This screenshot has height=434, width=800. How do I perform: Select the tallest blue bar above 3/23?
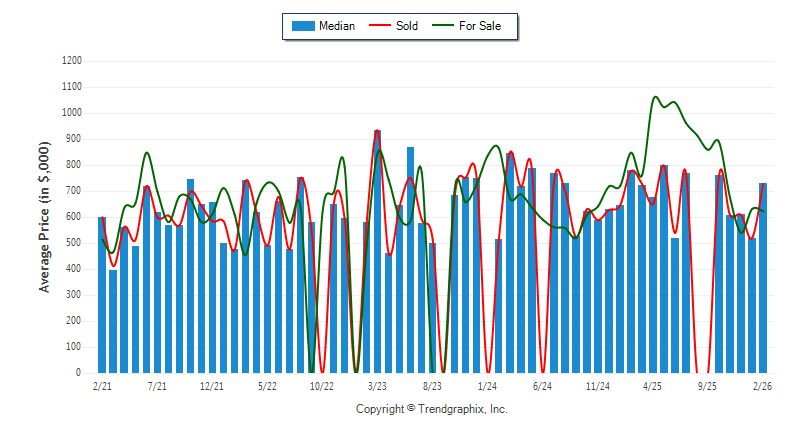pyautogui.click(x=377, y=250)
